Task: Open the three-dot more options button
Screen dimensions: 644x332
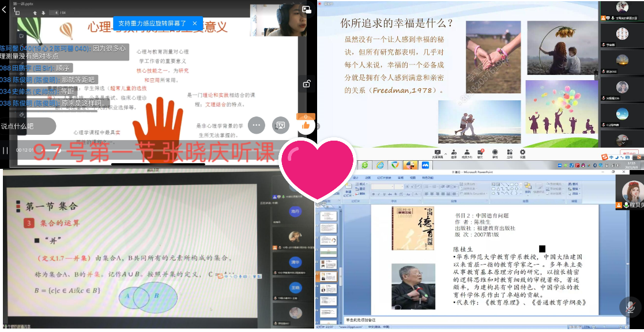Action: tap(256, 124)
